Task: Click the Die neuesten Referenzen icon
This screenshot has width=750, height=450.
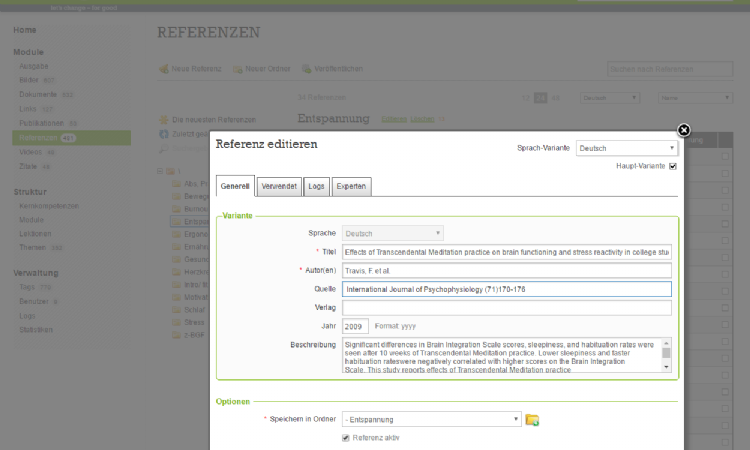Action: coord(164,118)
